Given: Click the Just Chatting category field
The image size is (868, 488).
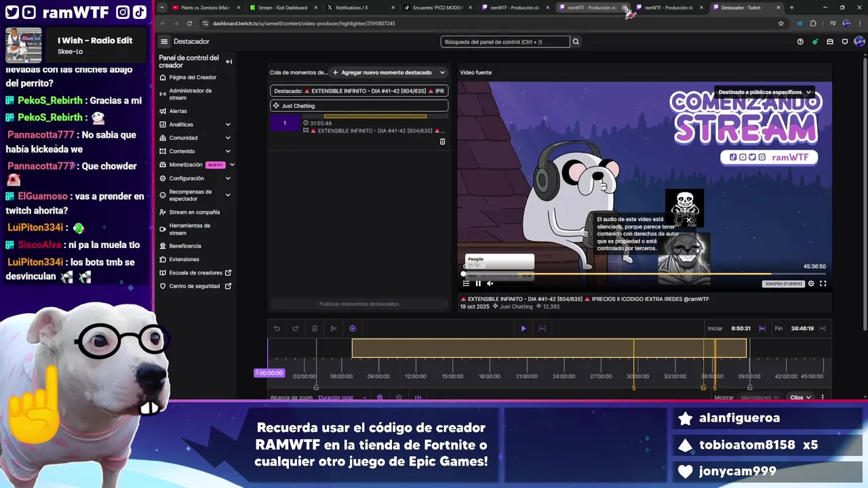Looking at the screenshot, I should (x=359, y=106).
